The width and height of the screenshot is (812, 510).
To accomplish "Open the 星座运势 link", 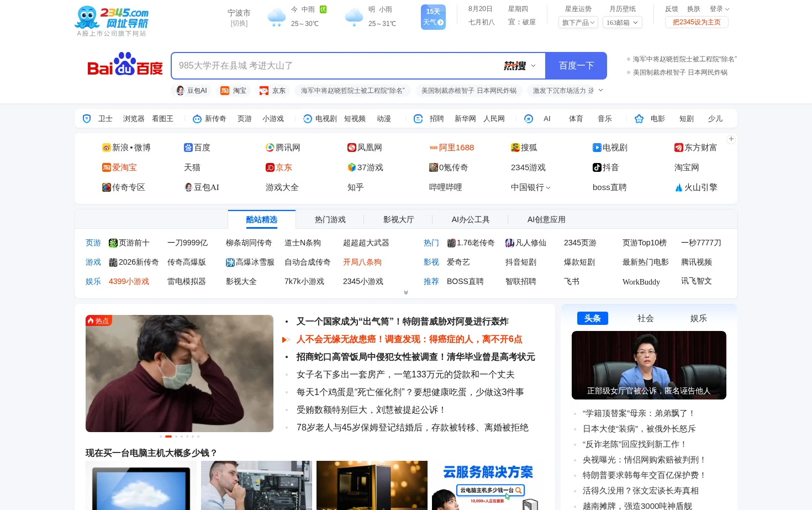I will pos(578,9).
